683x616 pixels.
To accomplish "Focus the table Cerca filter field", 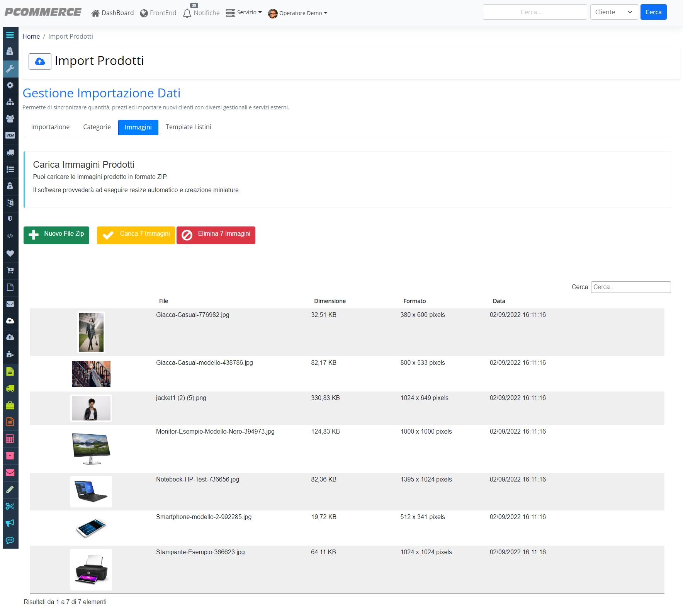I will click(x=631, y=287).
